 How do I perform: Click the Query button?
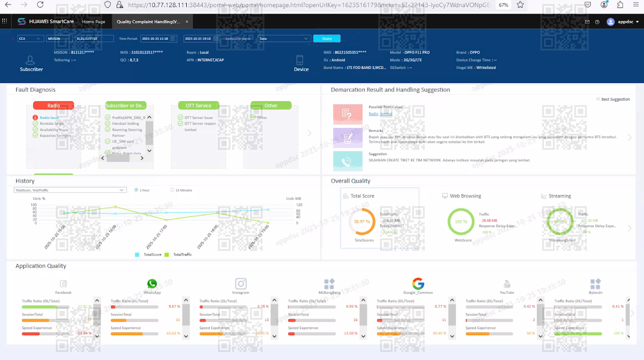point(327,38)
